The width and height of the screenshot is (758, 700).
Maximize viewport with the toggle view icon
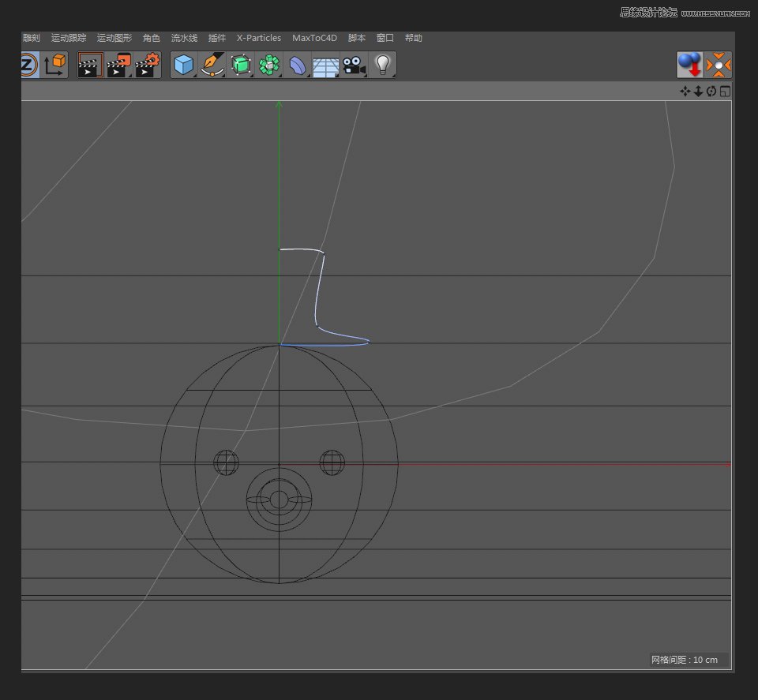[725, 92]
